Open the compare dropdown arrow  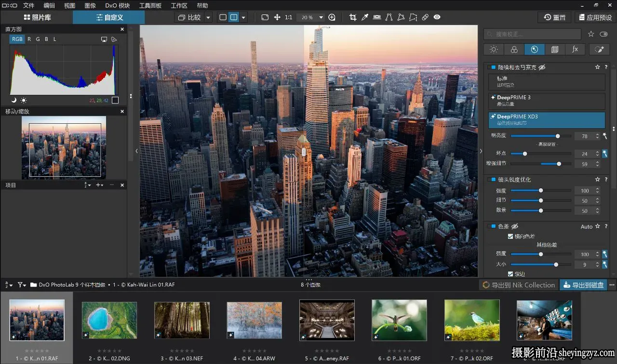(208, 17)
